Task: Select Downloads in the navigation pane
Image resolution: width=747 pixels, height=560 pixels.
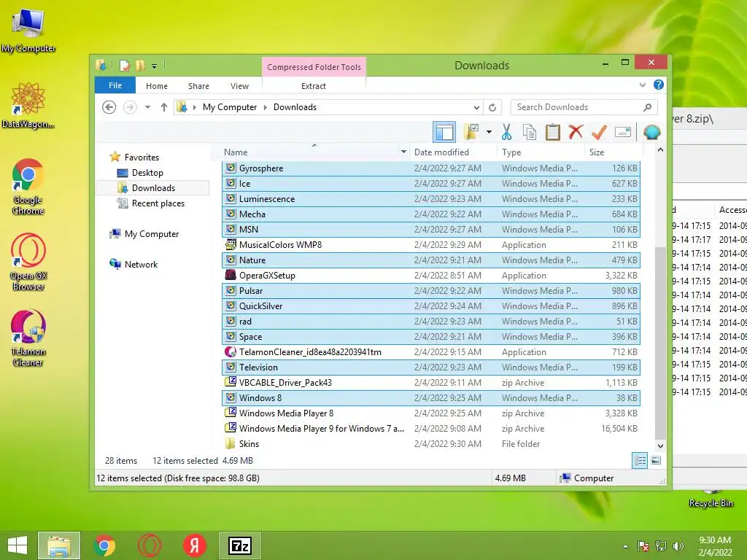Action: pyautogui.click(x=153, y=187)
